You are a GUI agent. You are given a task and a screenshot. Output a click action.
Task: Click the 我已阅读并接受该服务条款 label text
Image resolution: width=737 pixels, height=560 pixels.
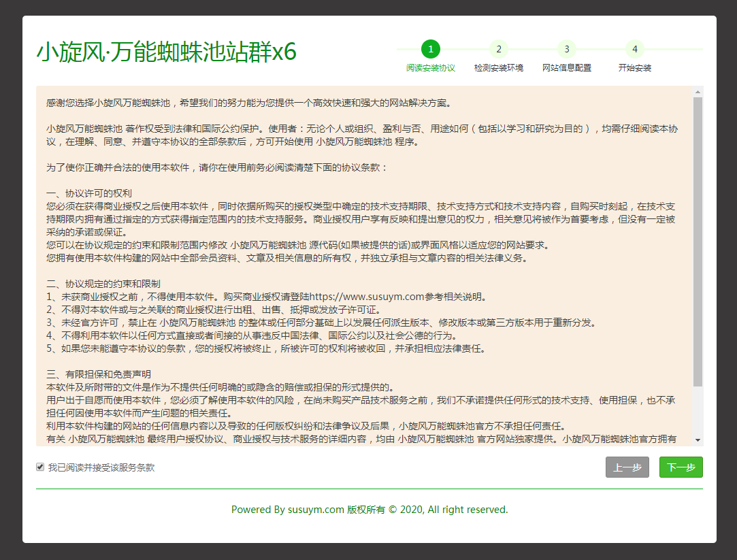coord(101,467)
